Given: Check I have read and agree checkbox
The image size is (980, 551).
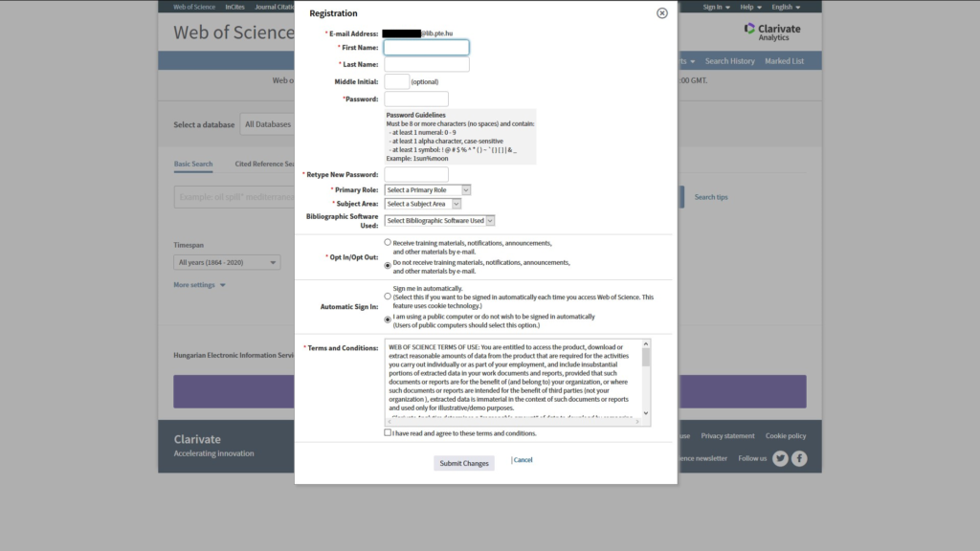Looking at the screenshot, I should click(388, 432).
